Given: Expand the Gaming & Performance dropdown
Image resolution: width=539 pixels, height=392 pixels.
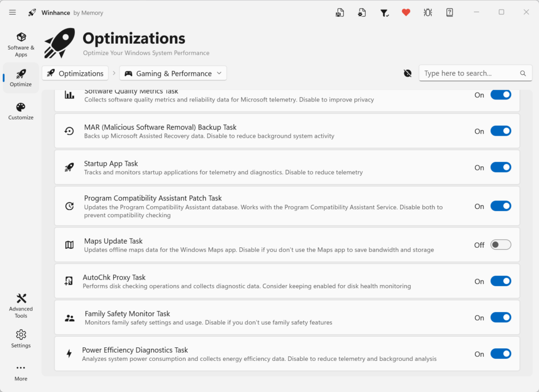Looking at the screenshot, I should click(x=173, y=73).
